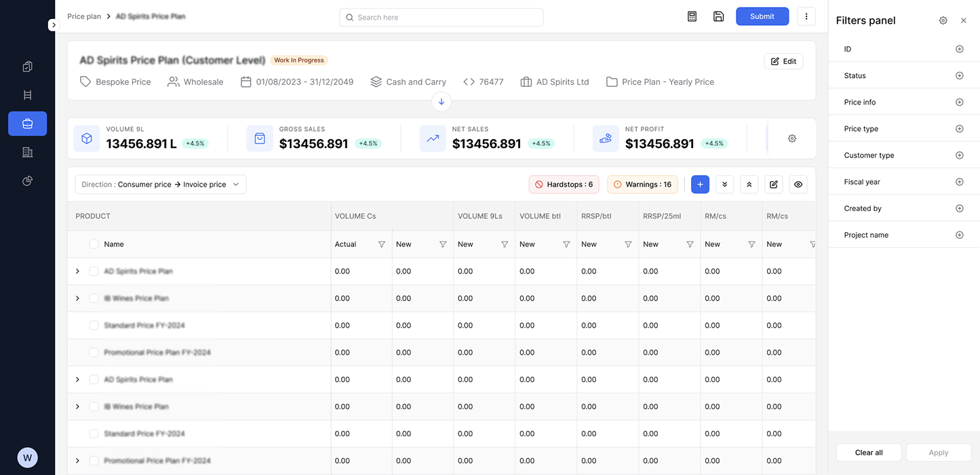Click the Search here input field
Viewport: 980px width, 475px height.
click(441, 18)
